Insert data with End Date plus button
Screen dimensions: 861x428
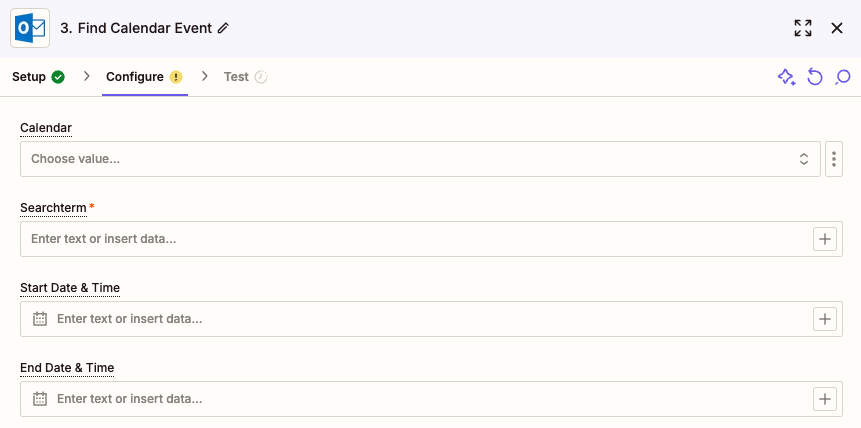click(x=825, y=399)
